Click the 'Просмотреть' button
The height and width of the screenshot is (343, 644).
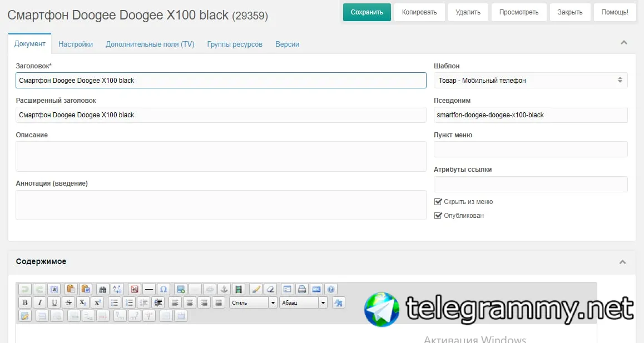(519, 12)
